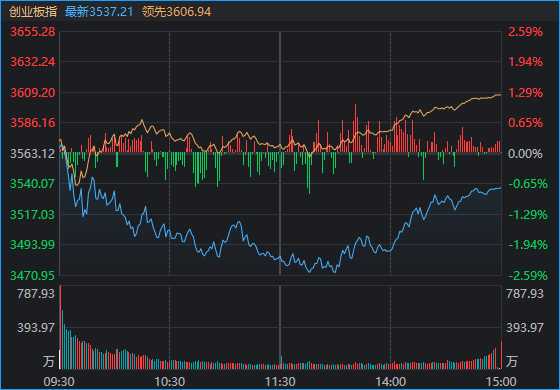
Task: Select the right 393.97 volume label
Action: click(x=525, y=328)
